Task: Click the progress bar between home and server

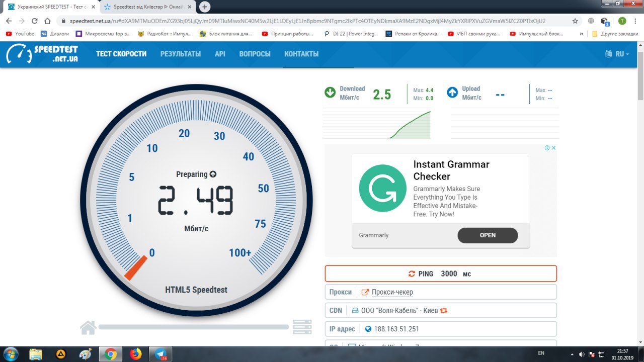Action: tap(194, 327)
